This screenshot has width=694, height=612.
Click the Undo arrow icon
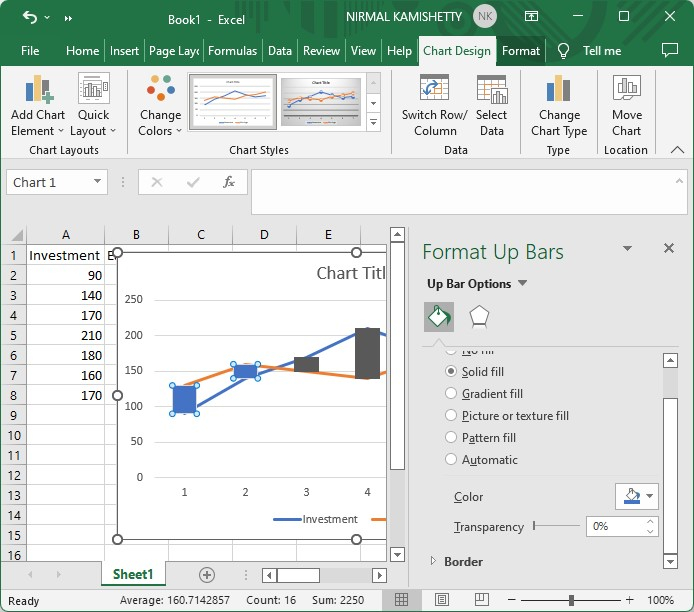pyautogui.click(x=30, y=18)
